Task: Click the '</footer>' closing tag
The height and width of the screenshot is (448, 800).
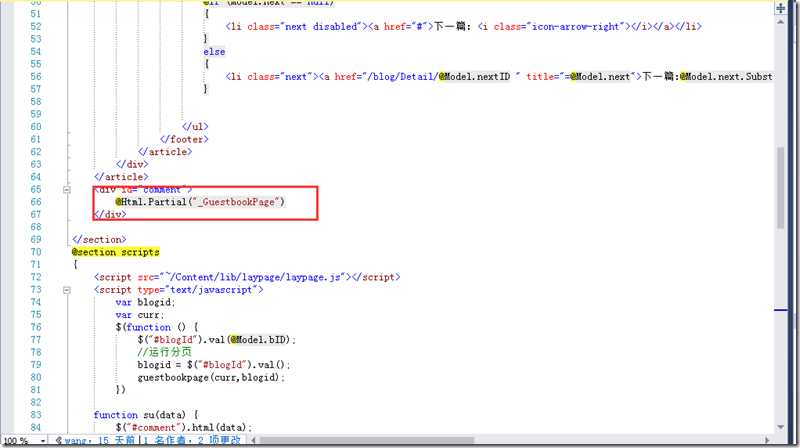Action: (x=184, y=139)
